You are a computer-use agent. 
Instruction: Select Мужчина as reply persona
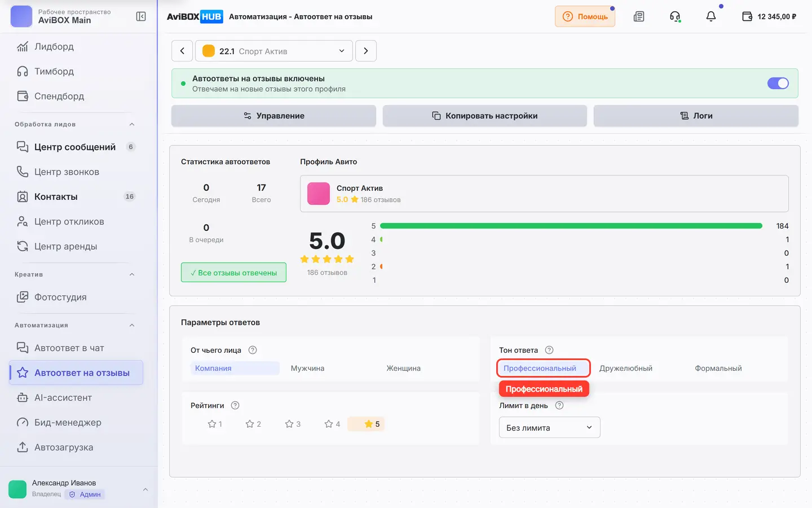[308, 368]
